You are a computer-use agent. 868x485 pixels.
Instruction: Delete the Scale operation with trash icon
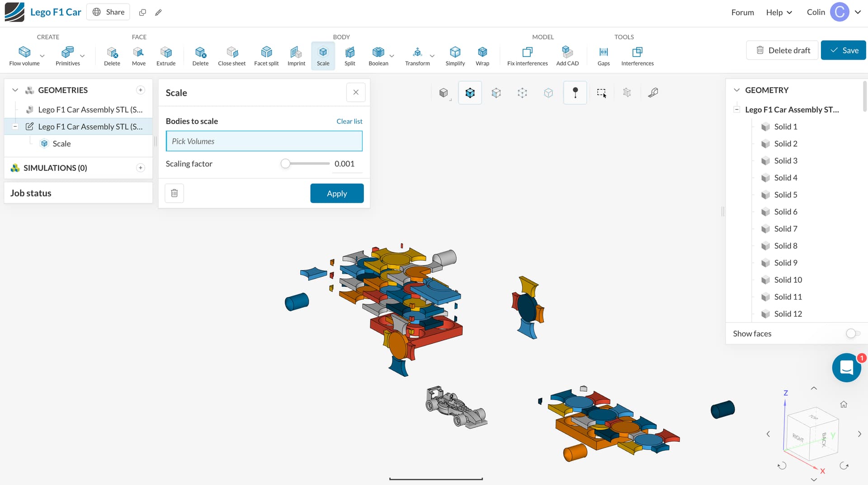(x=175, y=193)
